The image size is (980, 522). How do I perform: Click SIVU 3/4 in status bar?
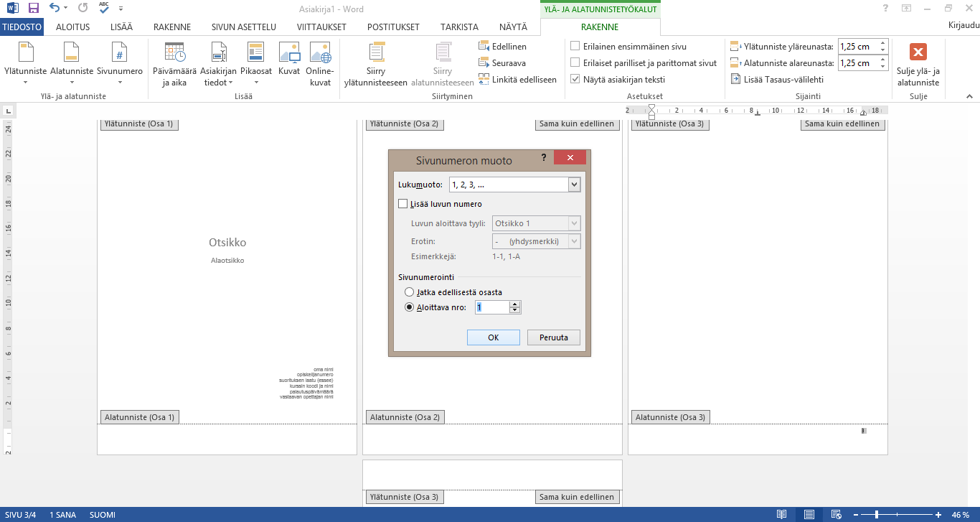22,515
